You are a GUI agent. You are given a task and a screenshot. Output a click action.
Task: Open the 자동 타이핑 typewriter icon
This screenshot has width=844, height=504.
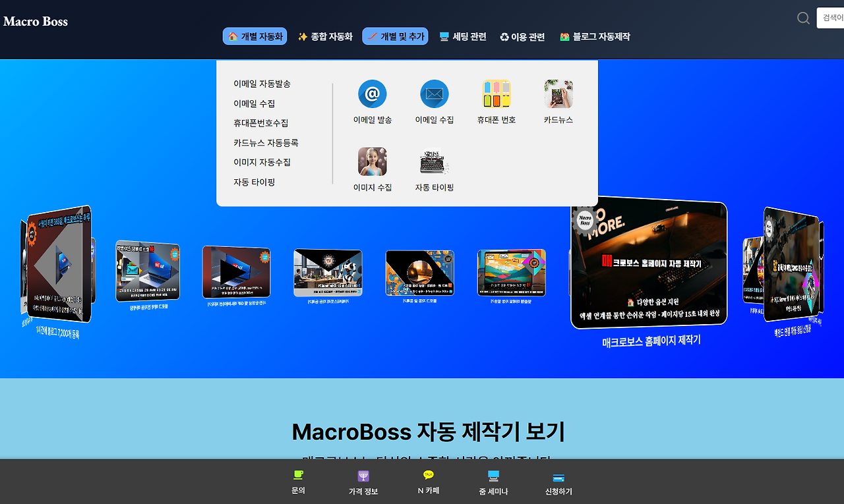[x=435, y=161]
